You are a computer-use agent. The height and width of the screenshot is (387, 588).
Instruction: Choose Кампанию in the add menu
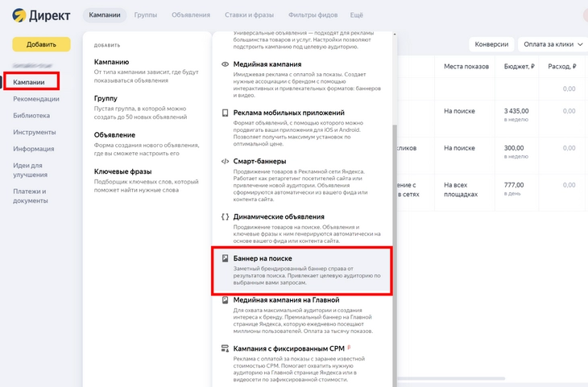tap(147, 71)
